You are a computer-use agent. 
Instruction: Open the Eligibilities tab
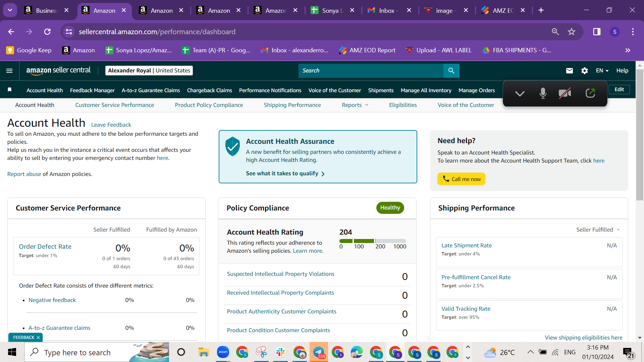pyautogui.click(x=403, y=105)
